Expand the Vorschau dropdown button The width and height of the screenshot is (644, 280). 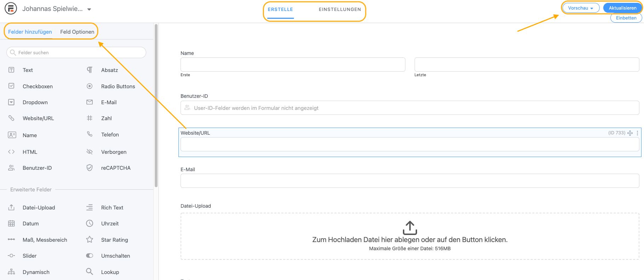[581, 8]
